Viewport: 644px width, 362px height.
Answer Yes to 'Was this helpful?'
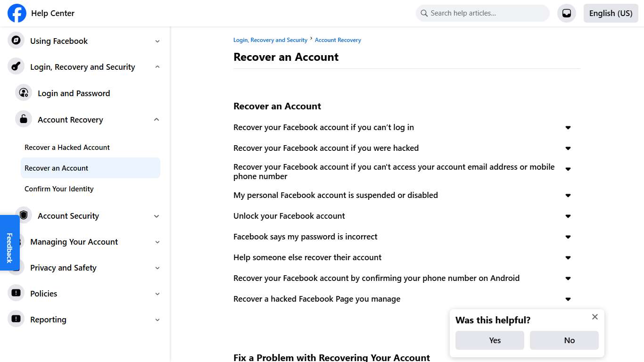click(x=489, y=340)
